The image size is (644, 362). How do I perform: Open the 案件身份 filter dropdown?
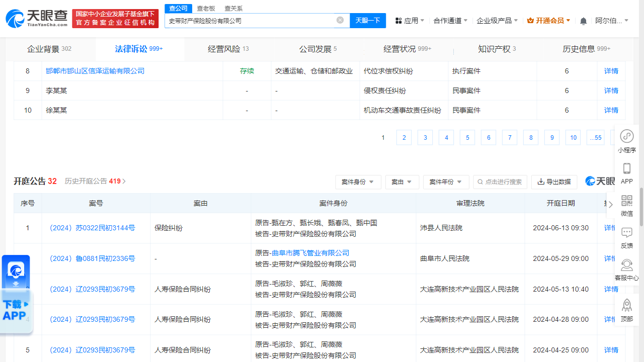(x=358, y=182)
